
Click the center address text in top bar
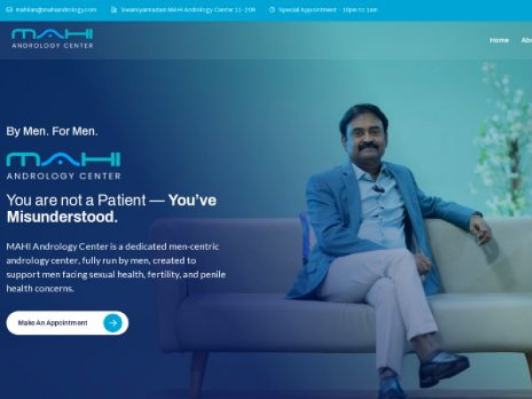point(188,10)
